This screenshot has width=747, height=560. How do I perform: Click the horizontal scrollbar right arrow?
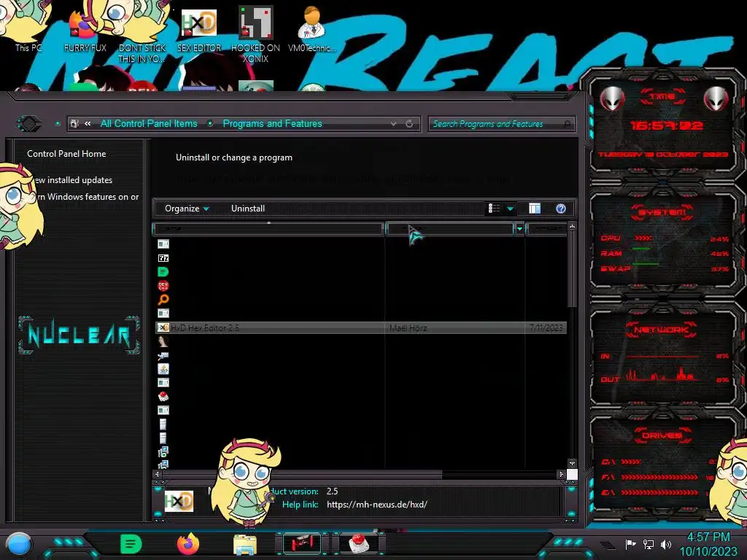pos(561,474)
